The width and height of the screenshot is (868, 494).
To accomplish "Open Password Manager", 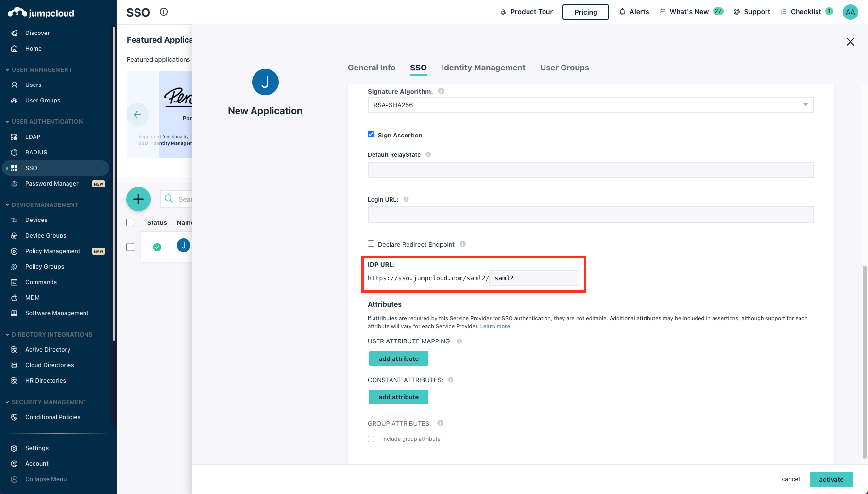I will [52, 184].
